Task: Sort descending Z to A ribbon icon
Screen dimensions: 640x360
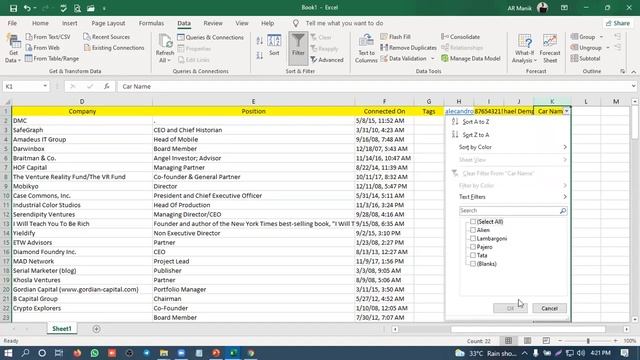Action: coord(260,56)
